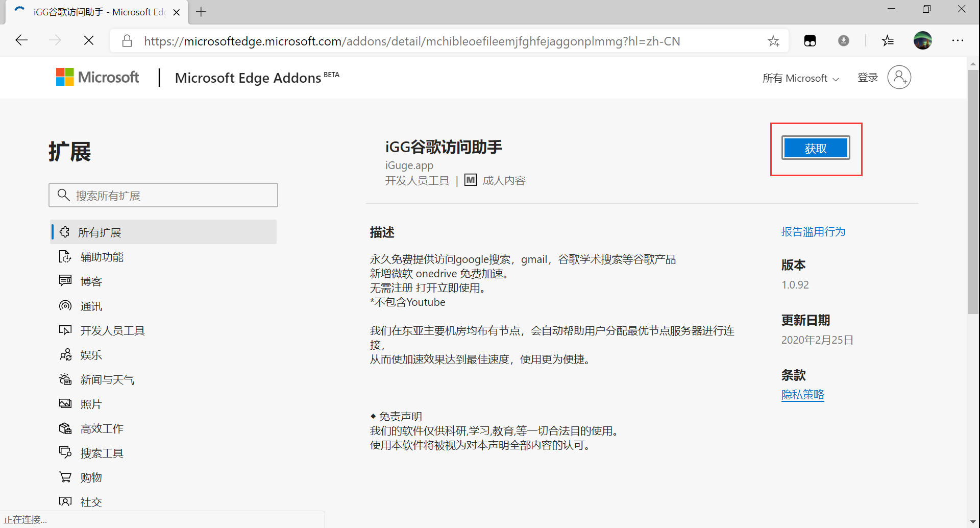
Task: Select 社交 category
Action: point(91,502)
